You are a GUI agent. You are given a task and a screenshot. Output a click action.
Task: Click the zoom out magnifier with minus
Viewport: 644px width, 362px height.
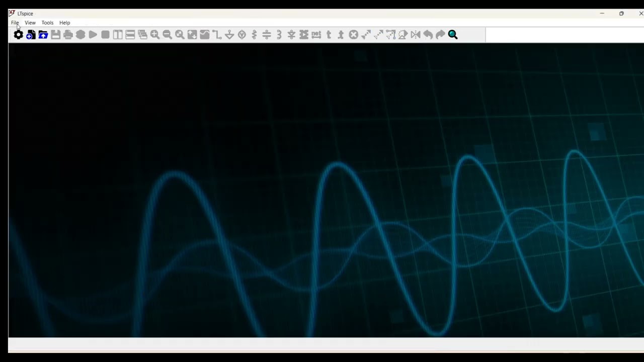(167, 35)
